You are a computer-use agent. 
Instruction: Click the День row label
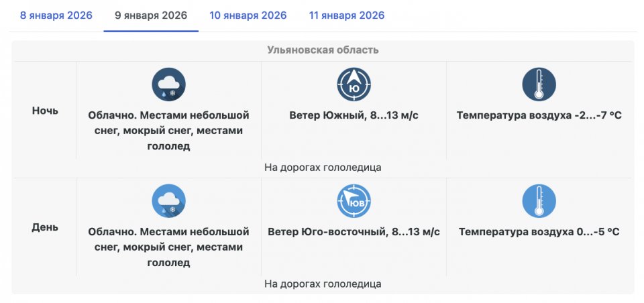[45, 227]
